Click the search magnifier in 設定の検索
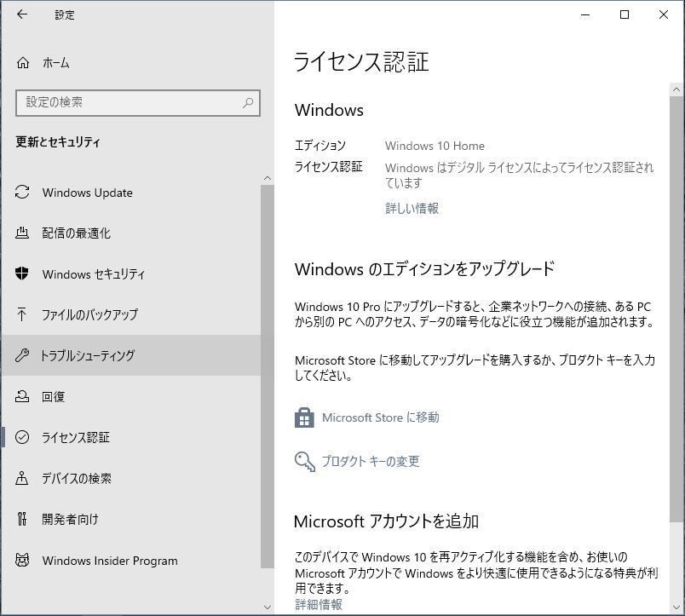The image size is (685, 616). click(248, 102)
